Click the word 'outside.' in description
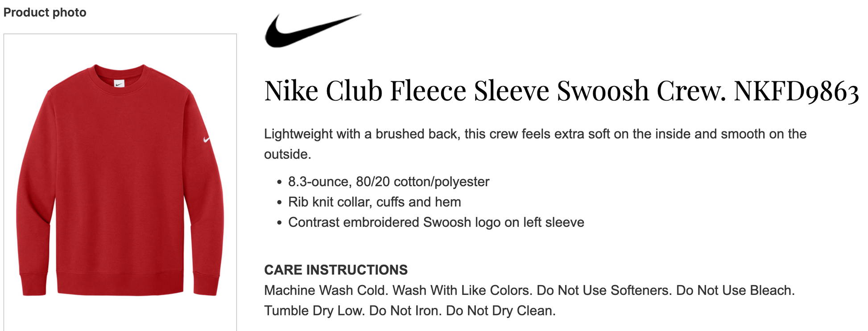This screenshot has height=331, width=868. (288, 154)
